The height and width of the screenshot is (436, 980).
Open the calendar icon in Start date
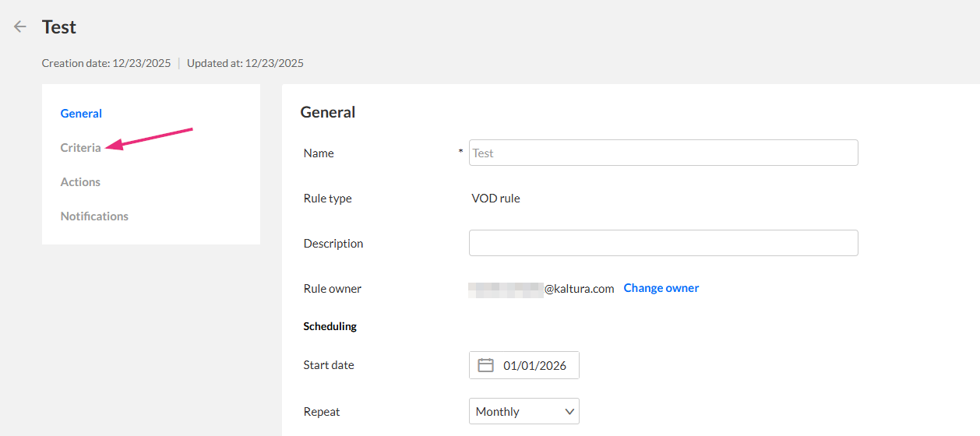485,365
